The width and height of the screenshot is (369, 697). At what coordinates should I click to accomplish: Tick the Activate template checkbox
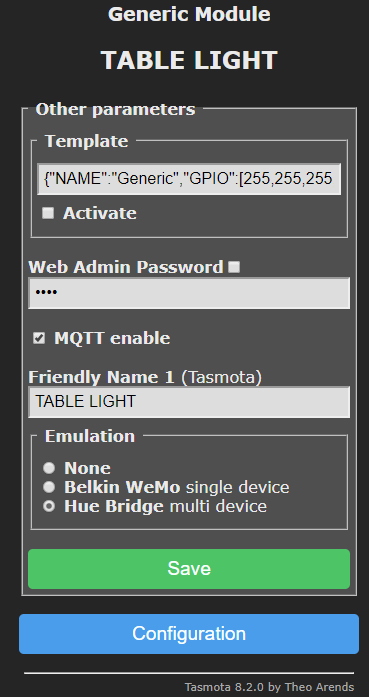pos(48,213)
